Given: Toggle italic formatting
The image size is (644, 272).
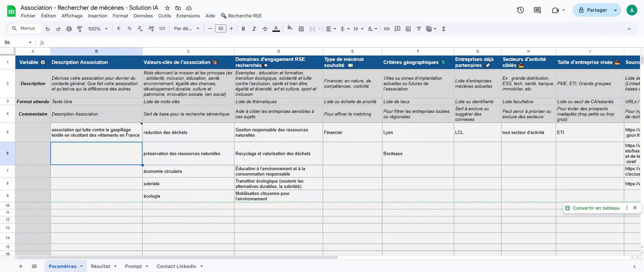Looking at the screenshot, I should [x=254, y=29].
